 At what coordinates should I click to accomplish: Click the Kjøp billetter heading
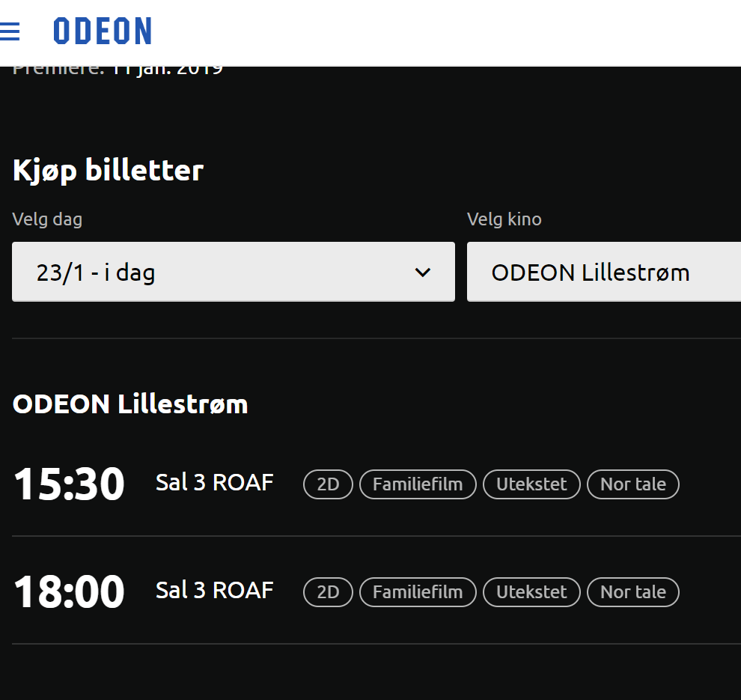(x=109, y=170)
